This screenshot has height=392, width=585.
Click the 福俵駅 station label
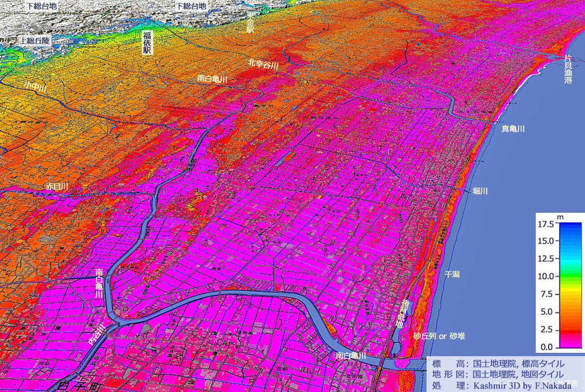(148, 43)
